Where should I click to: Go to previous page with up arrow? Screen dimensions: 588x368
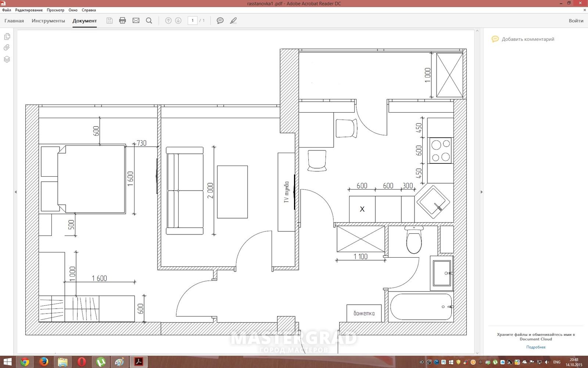point(168,21)
